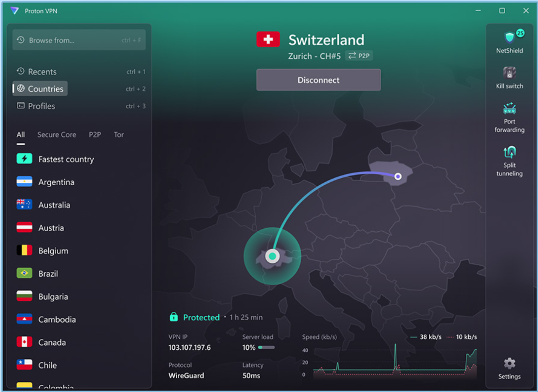Click the 50ms latency value
The width and height of the screenshot is (538, 392).
click(251, 376)
